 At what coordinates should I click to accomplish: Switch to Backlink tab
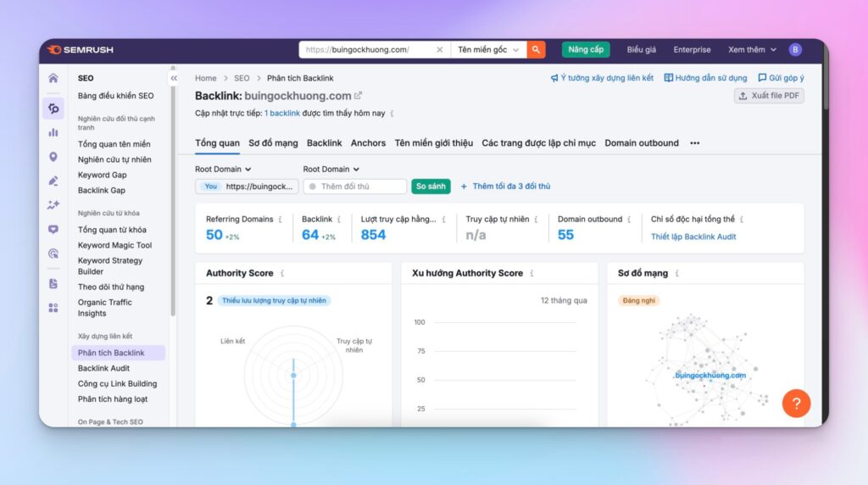tap(325, 143)
